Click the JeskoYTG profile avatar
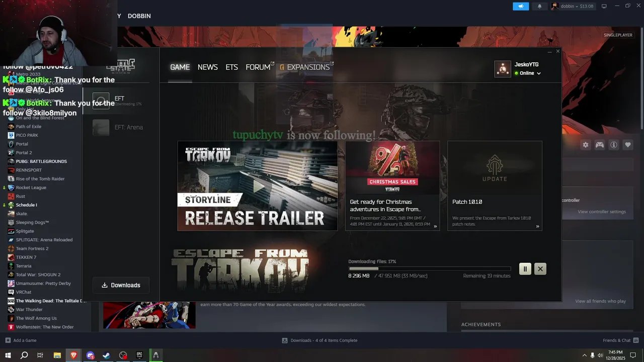644x362 pixels. tap(503, 69)
